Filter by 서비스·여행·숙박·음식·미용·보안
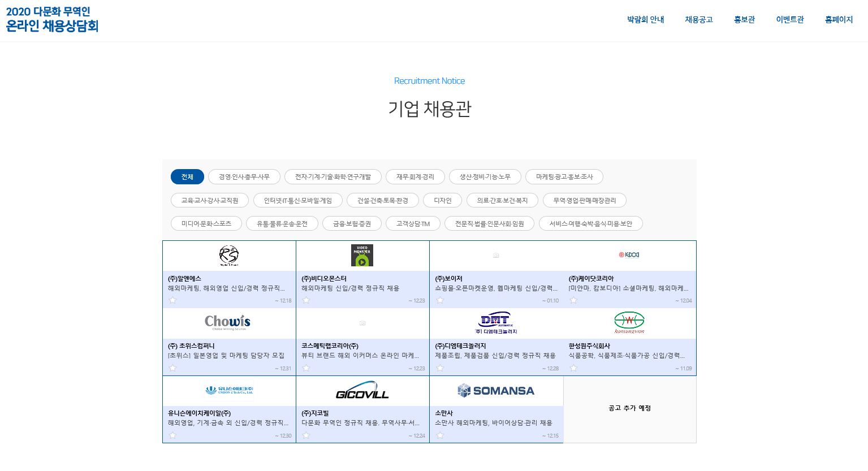The width and height of the screenshot is (868, 471). (591, 223)
